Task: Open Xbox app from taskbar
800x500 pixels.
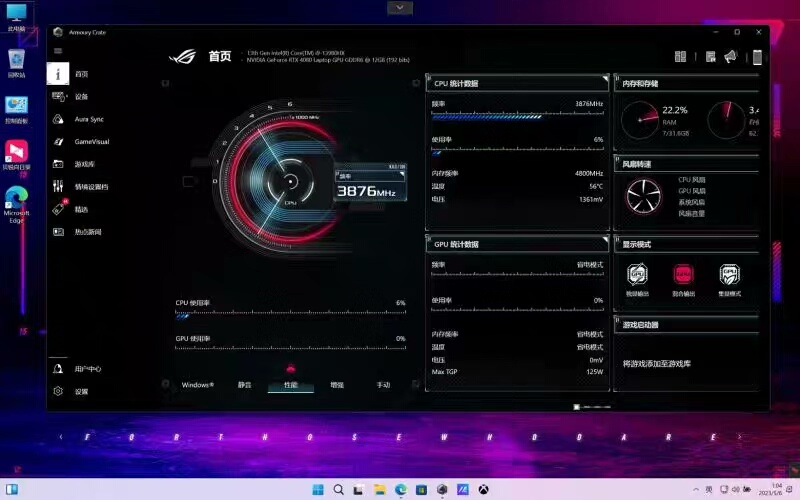Action: tap(483, 490)
